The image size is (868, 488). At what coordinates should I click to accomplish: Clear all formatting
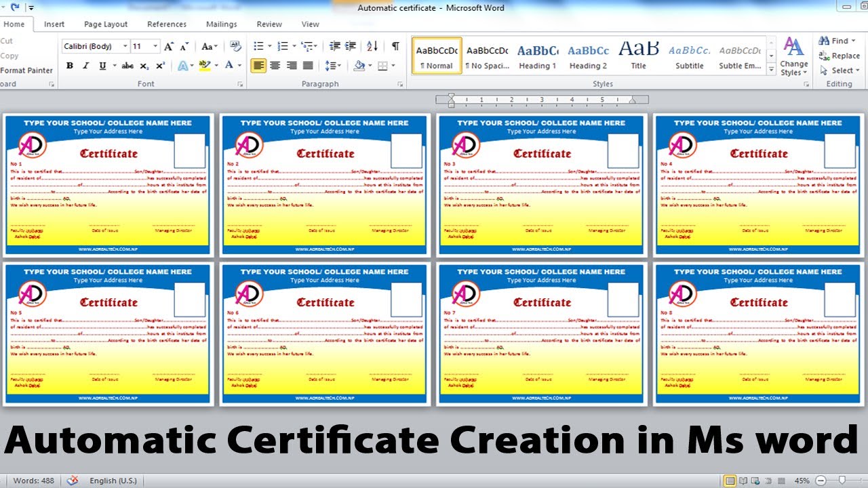click(x=236, y=46)
